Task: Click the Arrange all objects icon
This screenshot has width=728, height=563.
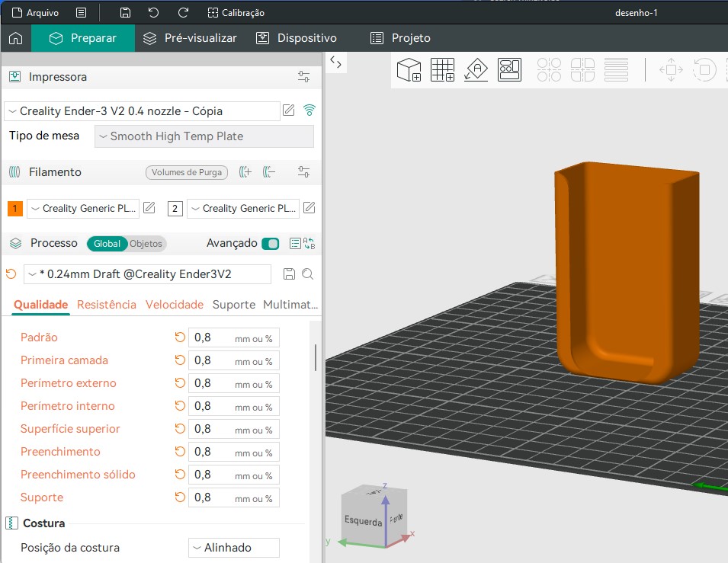Action: coord(509,70)
